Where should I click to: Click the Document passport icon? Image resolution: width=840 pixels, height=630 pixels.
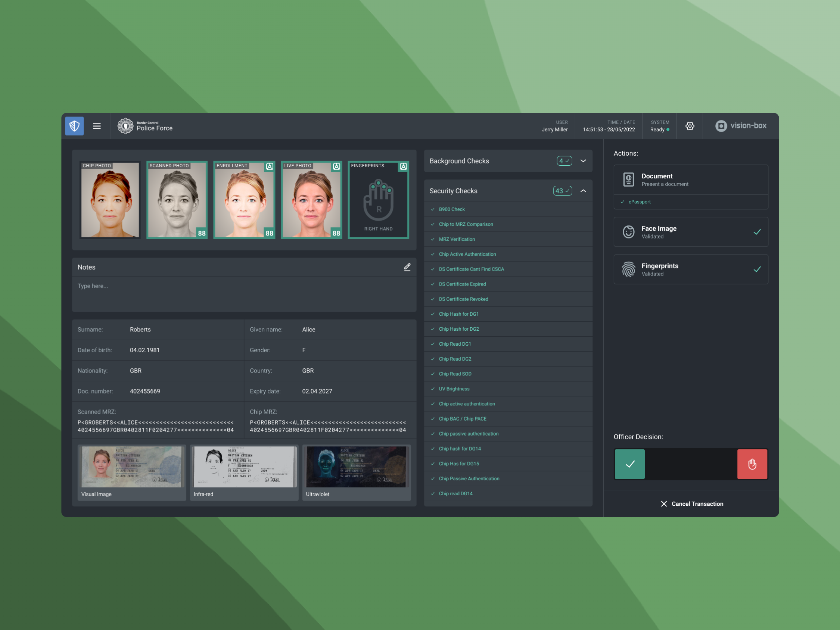(628, 180)
